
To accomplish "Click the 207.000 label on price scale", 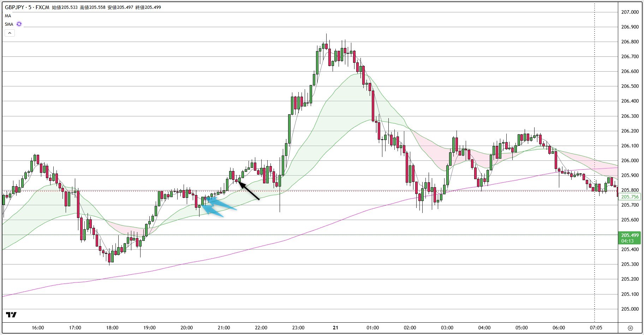I will (x=630, y=12).
